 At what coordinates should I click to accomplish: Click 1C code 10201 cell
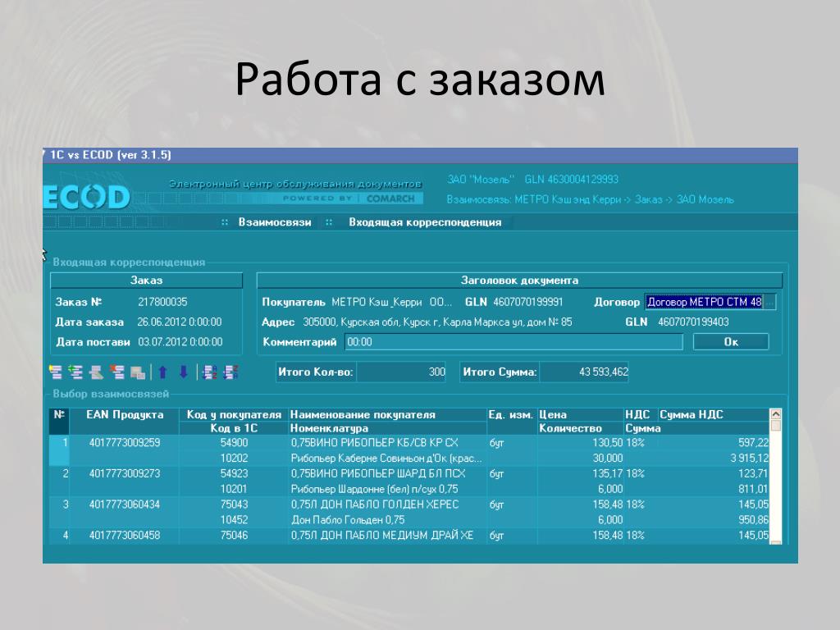click(234, 489)
